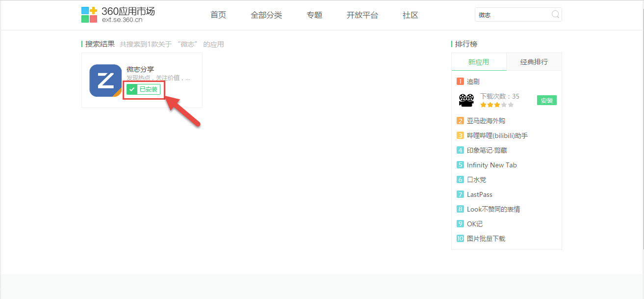
Task: Click the 360应用市场 logo icon
Action: tap(89, 15)
